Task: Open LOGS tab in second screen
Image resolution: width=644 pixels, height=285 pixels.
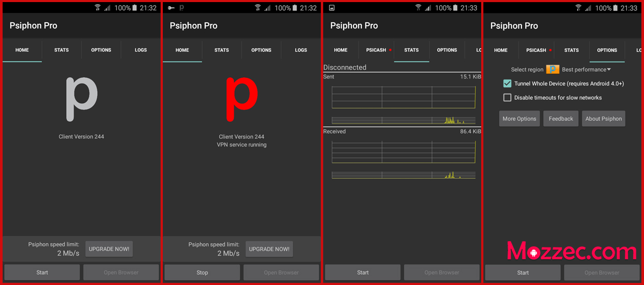Action: 301,50
